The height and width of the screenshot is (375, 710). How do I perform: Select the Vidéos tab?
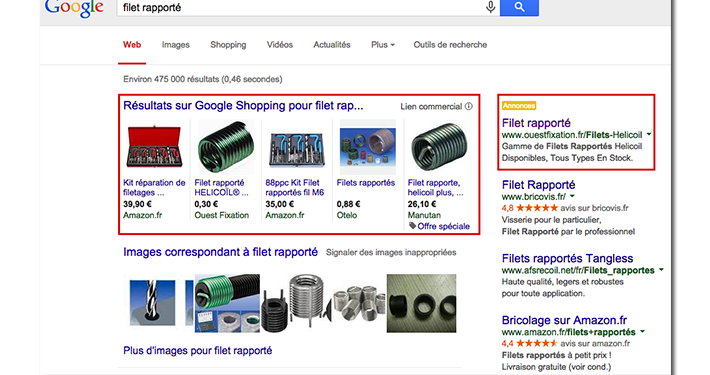click(x=280, y=45)
